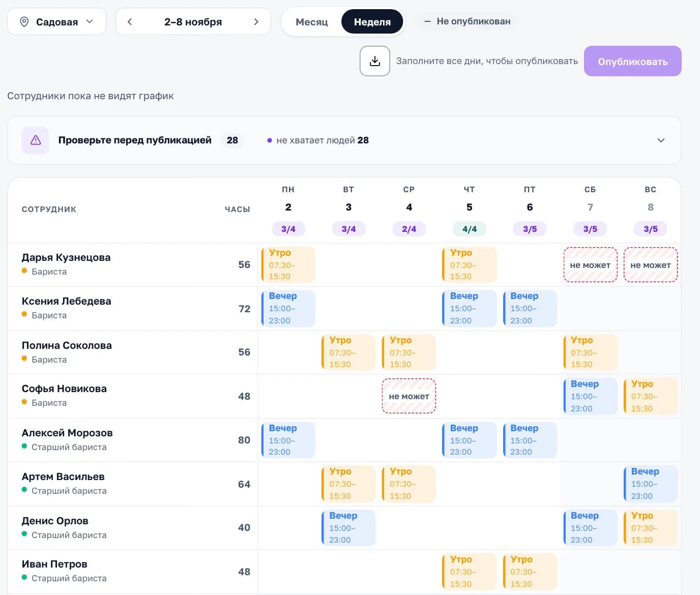Click the download schedule icon button
The width and height of the screenshot is (700, 595).
pyautogui.click(x=375, y=61)
